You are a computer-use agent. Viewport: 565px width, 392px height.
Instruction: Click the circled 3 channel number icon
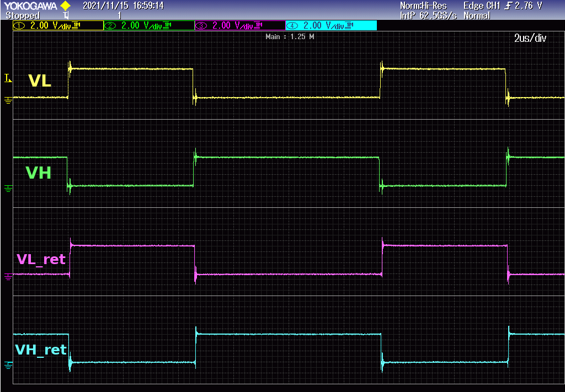201,25
